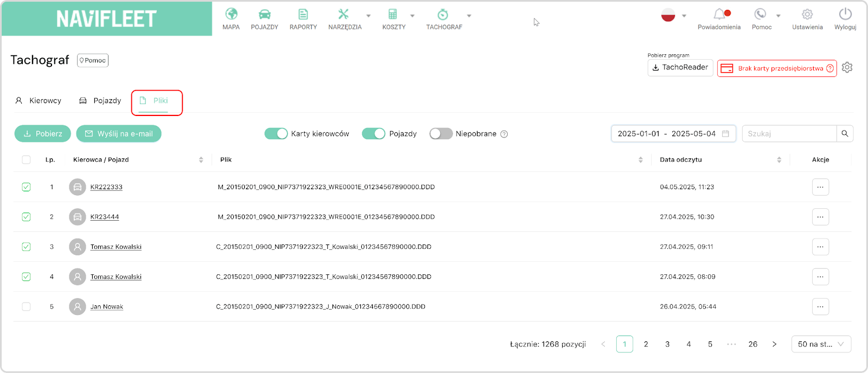Image resolution: width=868 pixels, height=373 pixels.
Task: Enable the Niepobrane switch
Action: point(441,133)
